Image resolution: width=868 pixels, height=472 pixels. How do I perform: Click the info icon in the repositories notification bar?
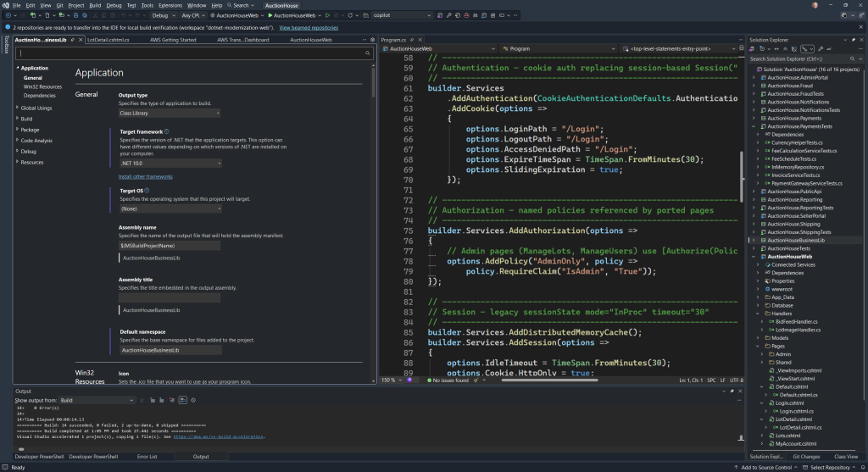(x=7, y=27)
